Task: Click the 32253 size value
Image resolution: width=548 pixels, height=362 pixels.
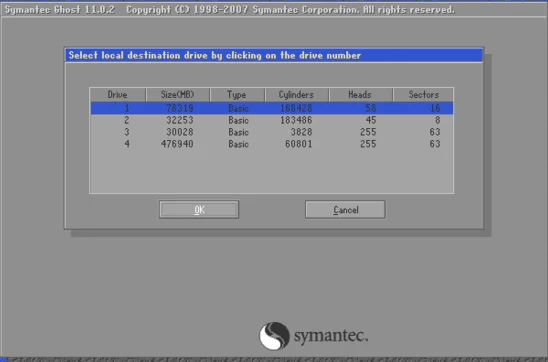Action: coord(180,120)
